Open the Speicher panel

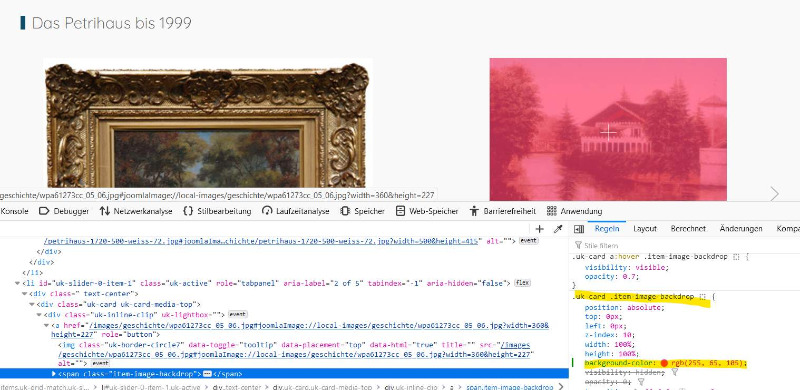coord(362,211)
